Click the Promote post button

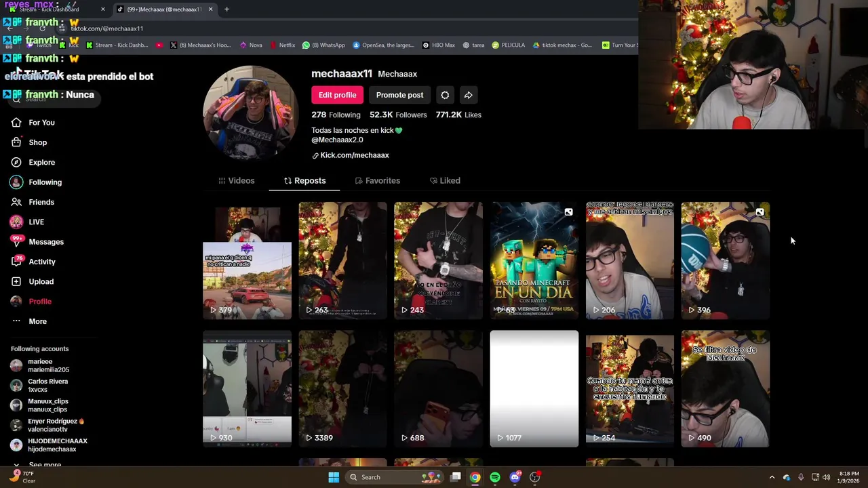399,95
